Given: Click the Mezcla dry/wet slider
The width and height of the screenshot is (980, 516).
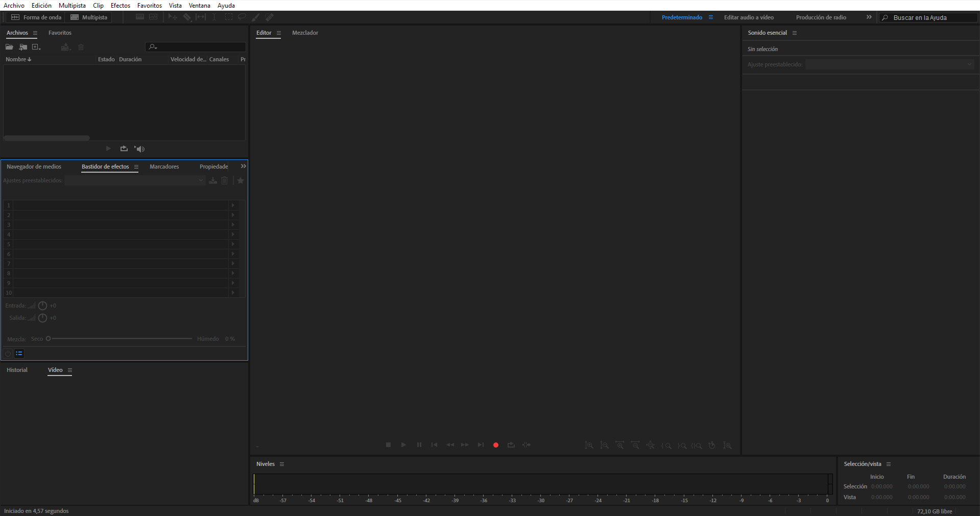Looking at the screenshot, I should [119, 339].
